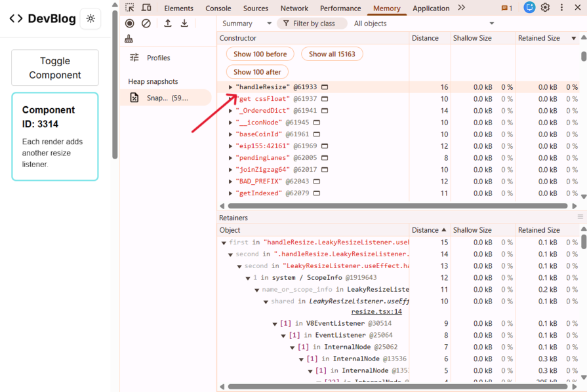Toggle the DevBlog light/dark theme button
The height and width of the screenshot is (392, 587).
pyautogui.click(x=91, y=18)
